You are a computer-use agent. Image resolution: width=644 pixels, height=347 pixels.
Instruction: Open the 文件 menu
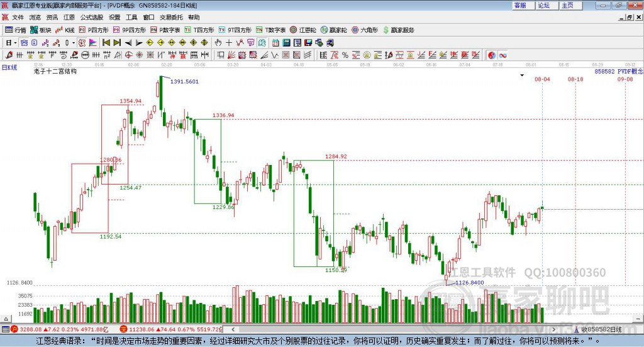18,17
